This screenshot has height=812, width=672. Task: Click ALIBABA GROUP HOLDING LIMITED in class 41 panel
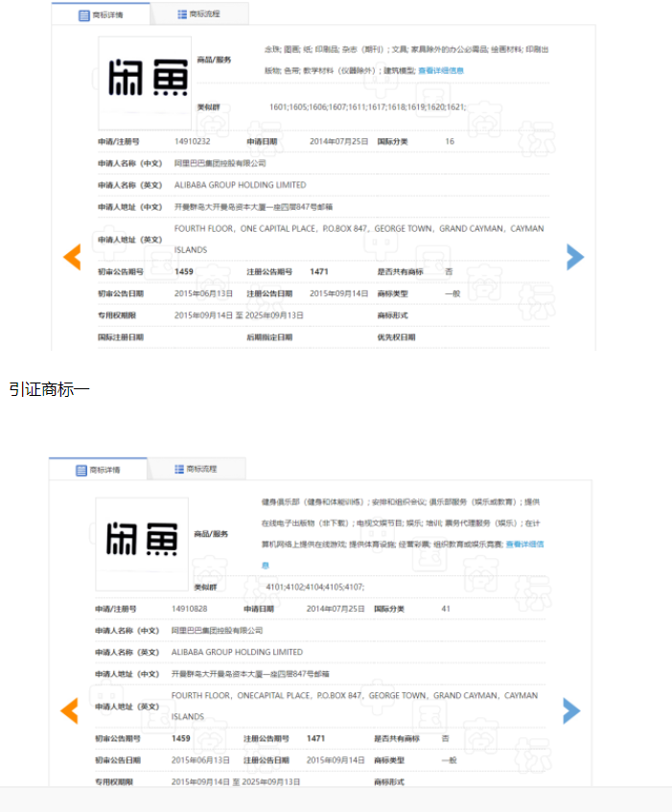coord(237,652)
